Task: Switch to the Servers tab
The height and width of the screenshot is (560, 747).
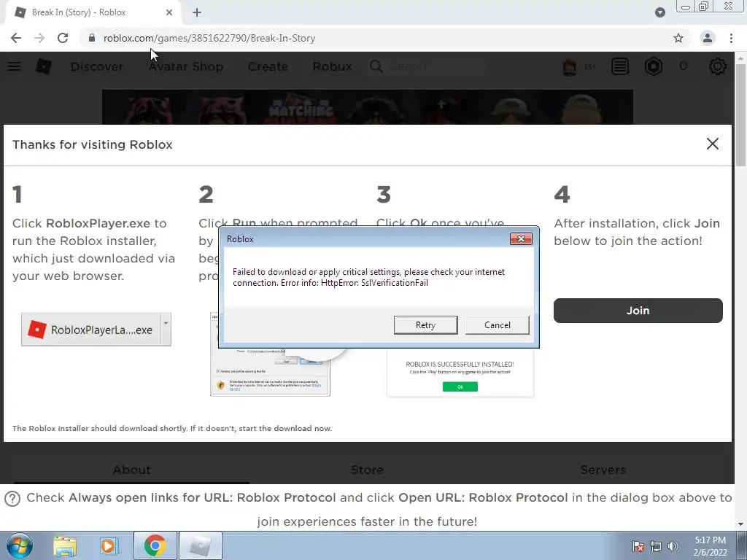Action: pyautogui.click(x=603, y=470)
